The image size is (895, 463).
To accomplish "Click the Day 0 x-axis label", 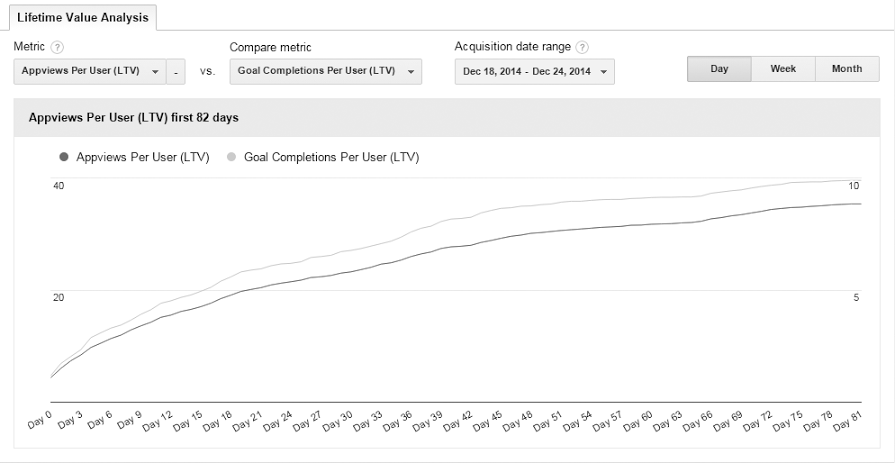I will (x=40, y=419).
